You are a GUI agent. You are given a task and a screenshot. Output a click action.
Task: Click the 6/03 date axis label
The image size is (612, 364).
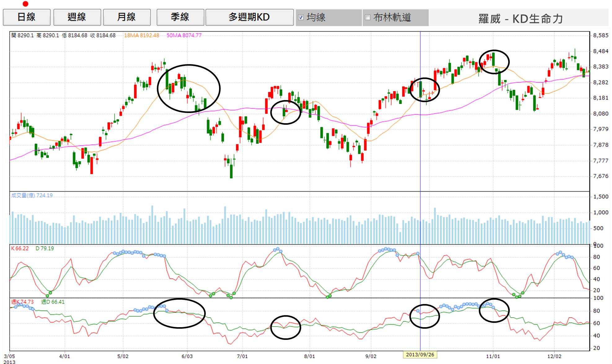click(187, 356)
